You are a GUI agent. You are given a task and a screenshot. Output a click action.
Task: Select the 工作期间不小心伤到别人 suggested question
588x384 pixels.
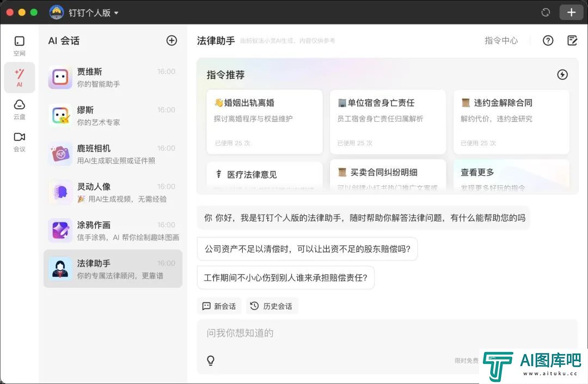point(286,277)
